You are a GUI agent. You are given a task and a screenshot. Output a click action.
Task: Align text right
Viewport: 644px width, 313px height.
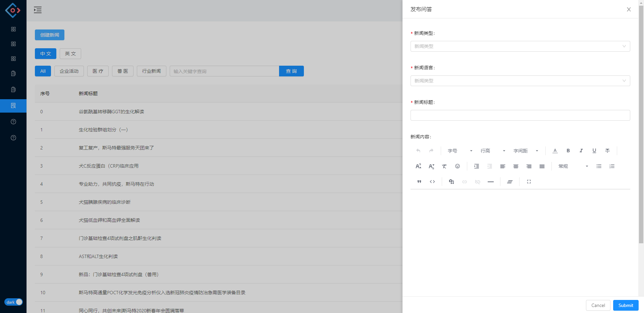pos(529,166)
